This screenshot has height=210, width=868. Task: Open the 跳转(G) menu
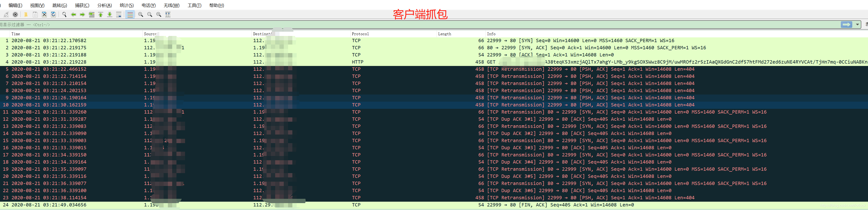click(60, 5)
